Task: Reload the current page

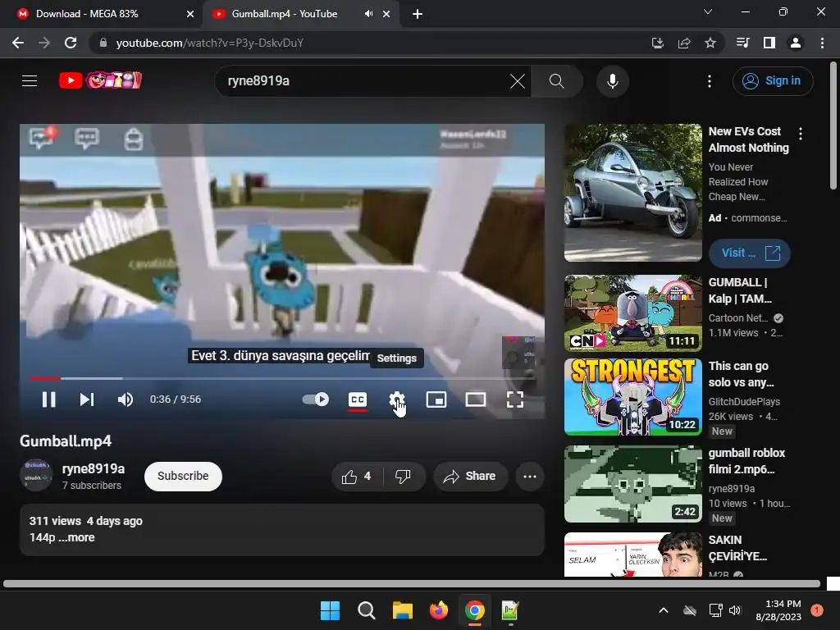Action: (x=71, y=43)
